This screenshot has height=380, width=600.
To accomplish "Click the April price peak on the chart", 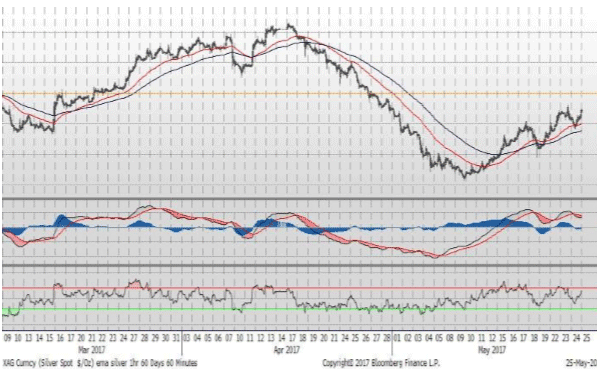I will coord(289,26).
